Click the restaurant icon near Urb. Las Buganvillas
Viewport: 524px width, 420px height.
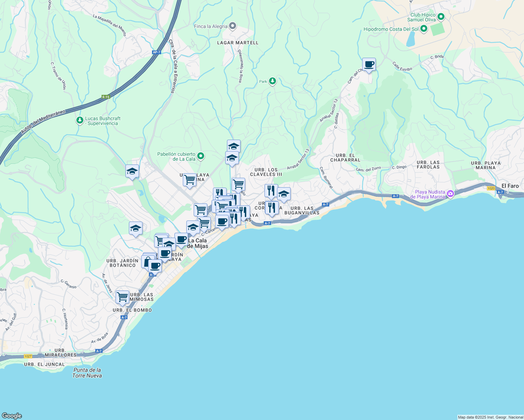pyautogui.click(x=271, y=208)
